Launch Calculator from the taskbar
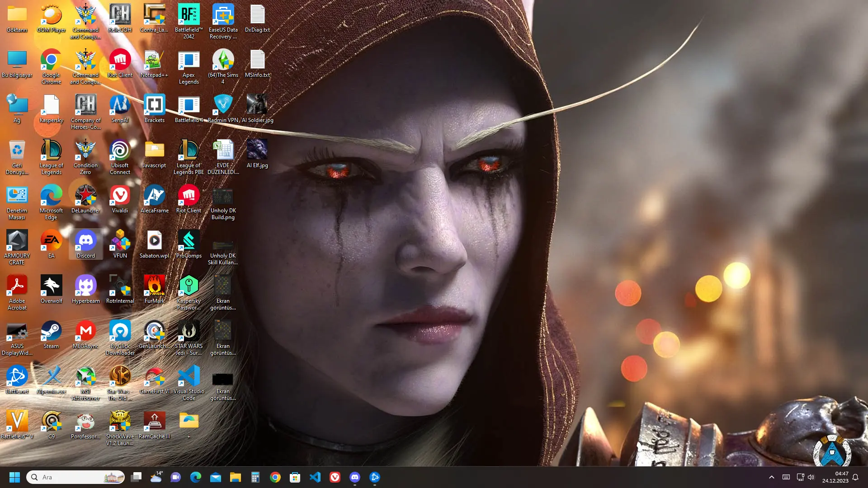The image size is (868, 488). click(255, 477)
